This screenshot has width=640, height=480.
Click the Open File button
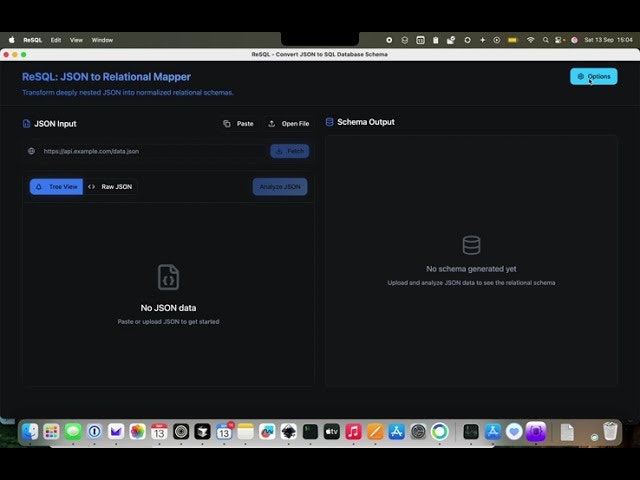pyautogui.click(x=289, y=124)
